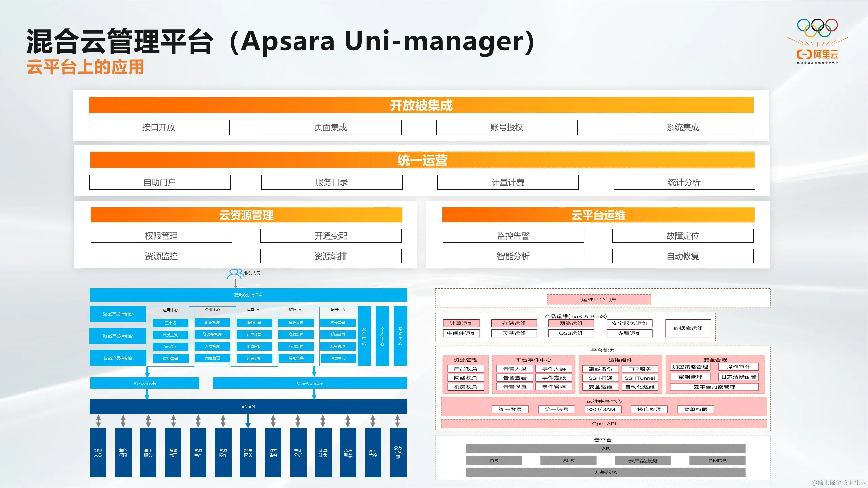
Task: Select the gray CMDB block
Action: [x=717, y=461]
